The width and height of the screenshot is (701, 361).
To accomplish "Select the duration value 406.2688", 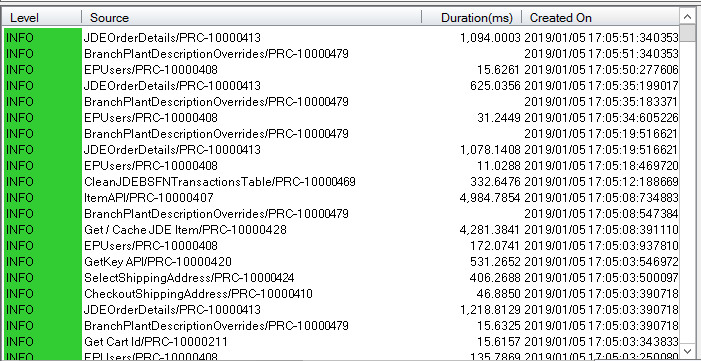I will [x=495, y=278].
